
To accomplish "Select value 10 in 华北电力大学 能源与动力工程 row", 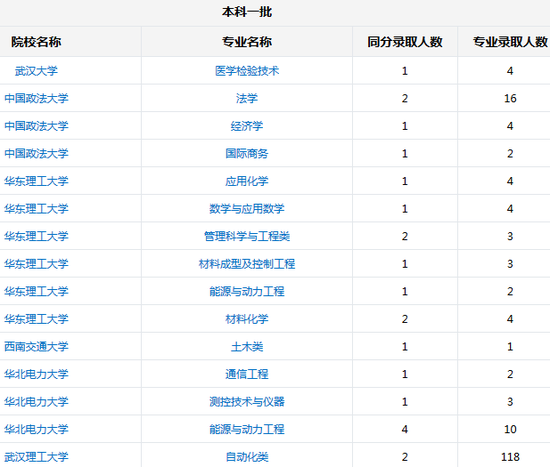I will point(510,429).
